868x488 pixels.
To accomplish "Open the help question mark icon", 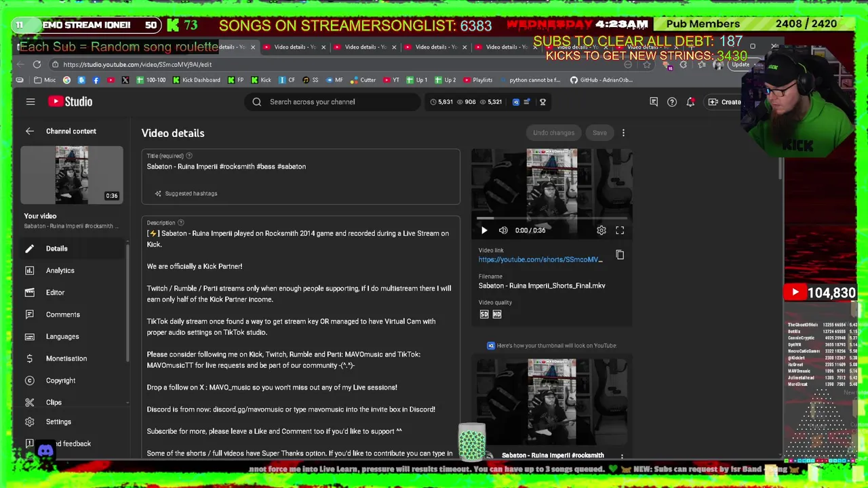I will (x=672, y=102).
